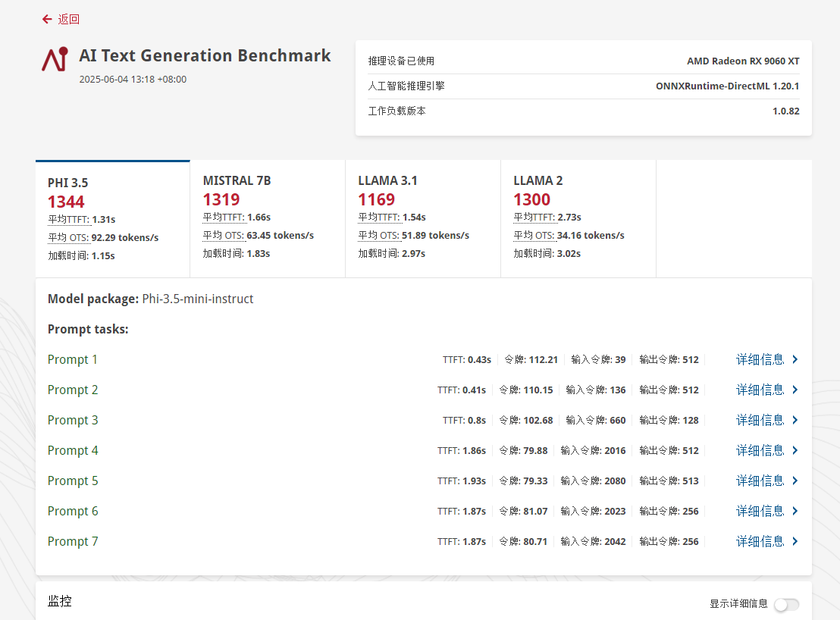Screen dimensions: 840x620
Task: Click the chevron beside Prompt 5 details
Action: tap(795, 481)
